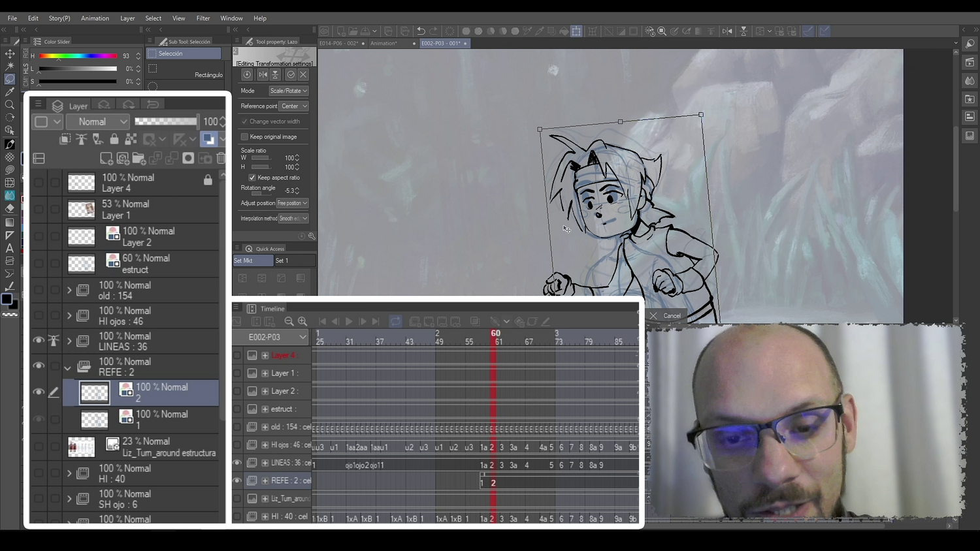The width and height of the screenshot is (980, 551).
Task: Adjust the Hue color slider
Action: pyautogui.click(x=78, y=56)
